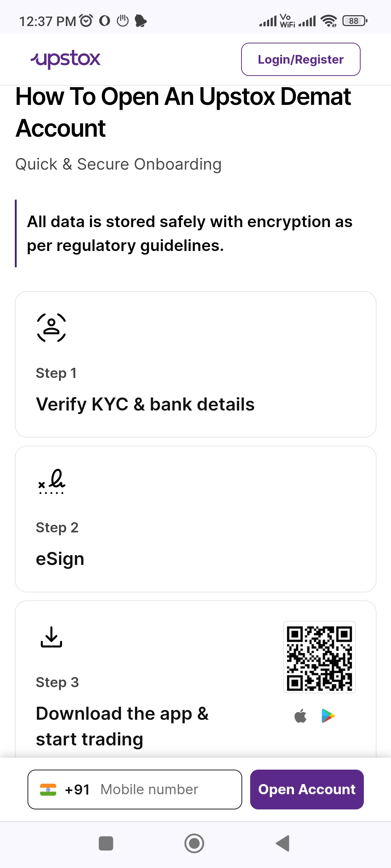The height and width of the screenshot is (868, 391).
Task: Click the Login/Register button
Action: (300, 59)
